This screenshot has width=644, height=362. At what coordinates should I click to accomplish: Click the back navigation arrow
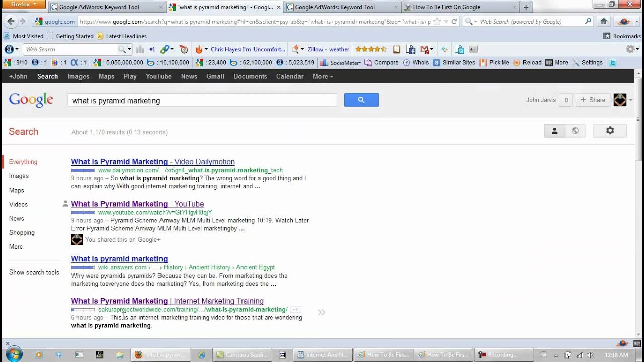pyautogui.click(x=11, y=22)
